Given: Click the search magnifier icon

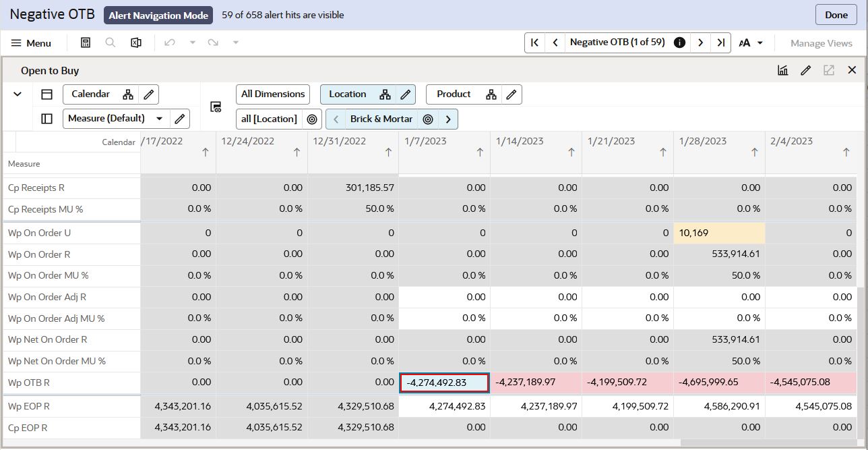Looking at the screenshot, I should click(111, 43).
